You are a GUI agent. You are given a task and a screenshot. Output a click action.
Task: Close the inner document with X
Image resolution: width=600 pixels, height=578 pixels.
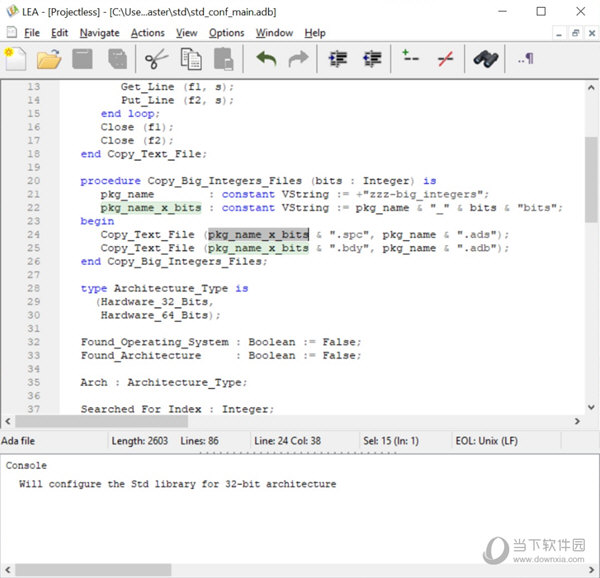(x=592, y=33)
